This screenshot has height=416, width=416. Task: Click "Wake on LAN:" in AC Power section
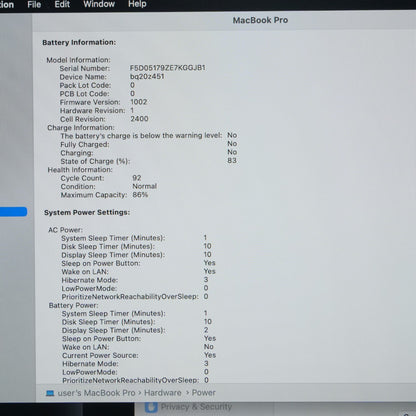85,272
